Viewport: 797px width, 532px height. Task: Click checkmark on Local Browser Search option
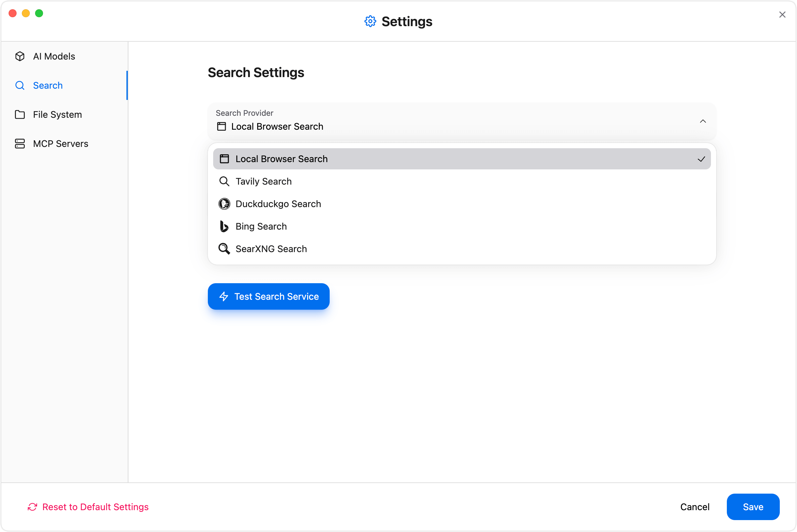[x=701, y=159]
